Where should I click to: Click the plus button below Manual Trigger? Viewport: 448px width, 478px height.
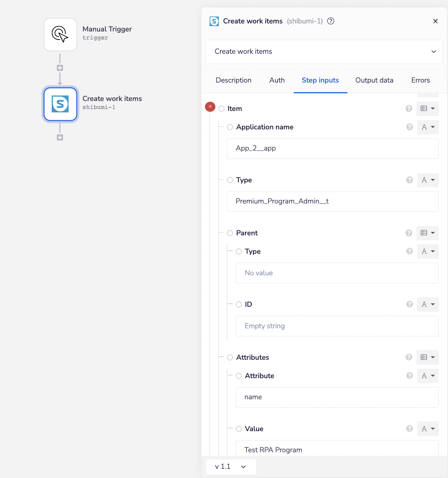[60, 67]
